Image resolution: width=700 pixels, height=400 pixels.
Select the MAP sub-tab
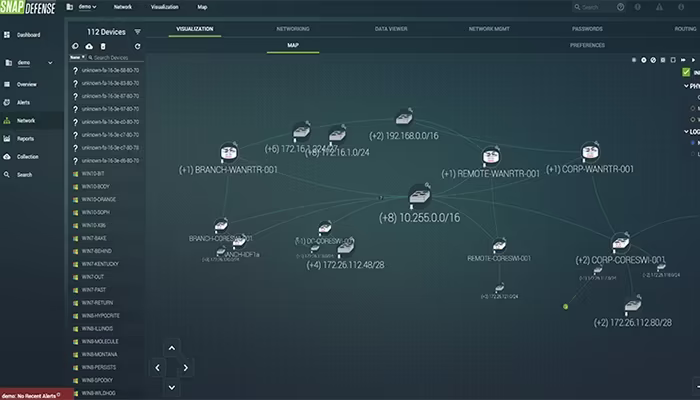click(x=293, y=45)
